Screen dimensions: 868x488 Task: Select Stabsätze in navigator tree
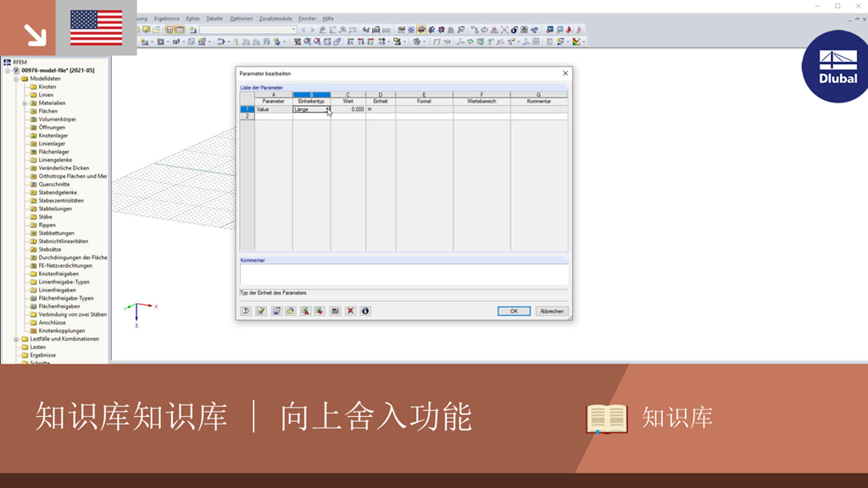point(50,250)
